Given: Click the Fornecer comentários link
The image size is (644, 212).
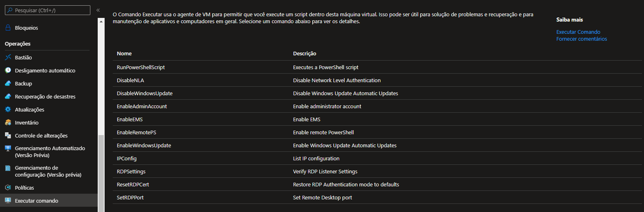Looking at the screenshot, I should click(582, 39).
